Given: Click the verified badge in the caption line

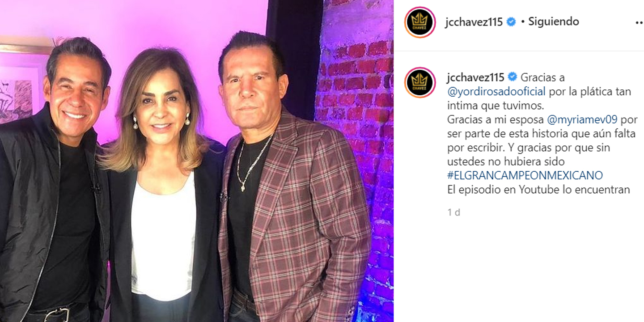Looking at the screenshot, I should click(513, 77).
